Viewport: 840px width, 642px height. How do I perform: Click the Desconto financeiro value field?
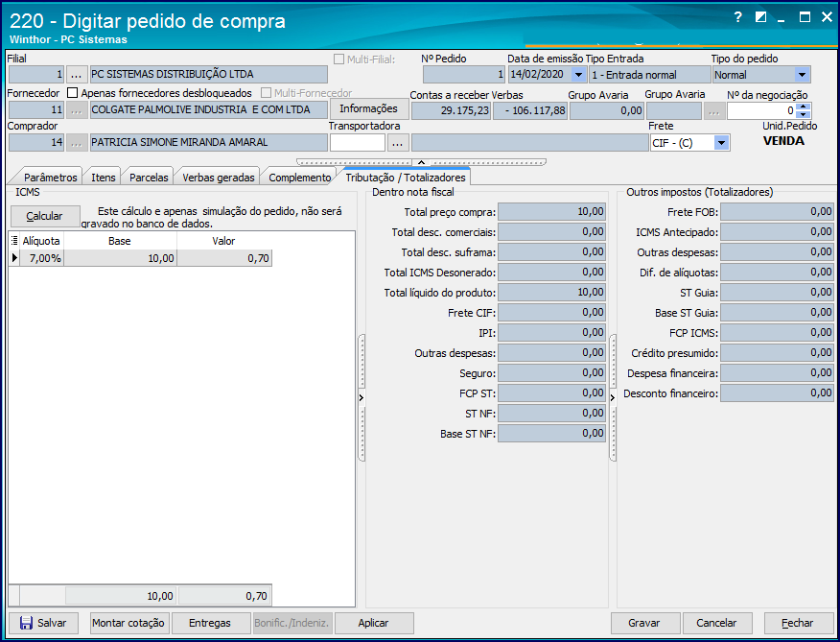777,393
